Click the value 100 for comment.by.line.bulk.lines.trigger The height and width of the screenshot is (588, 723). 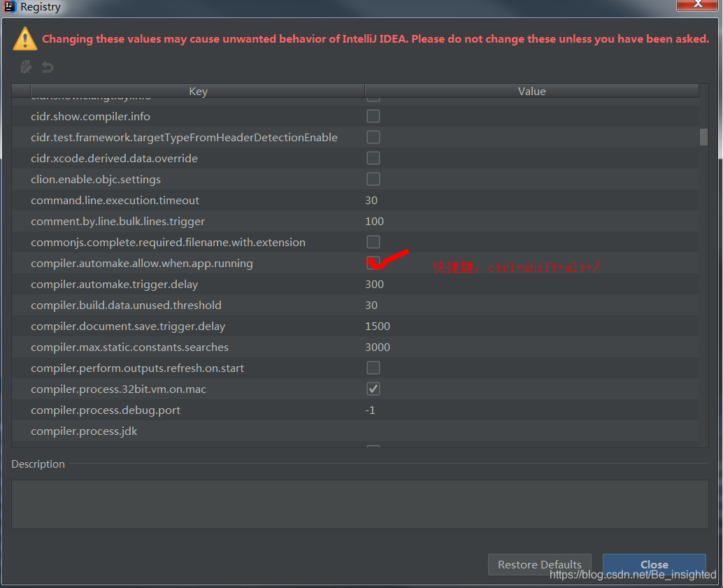pyautogui.click(x=374, y=222)
